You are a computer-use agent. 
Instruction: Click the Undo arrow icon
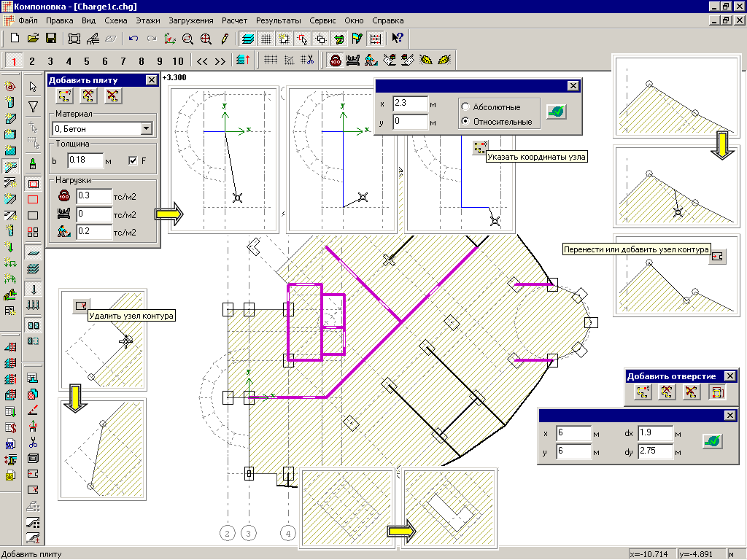[133, 38]
